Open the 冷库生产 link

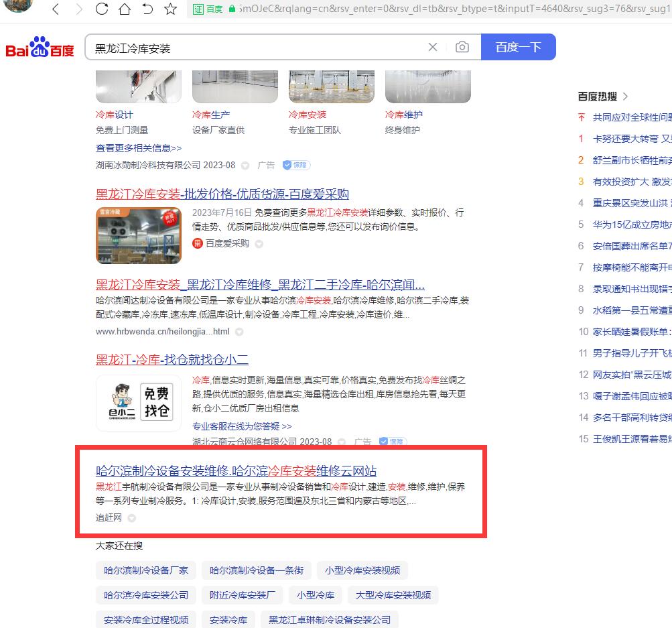[211, 115]
